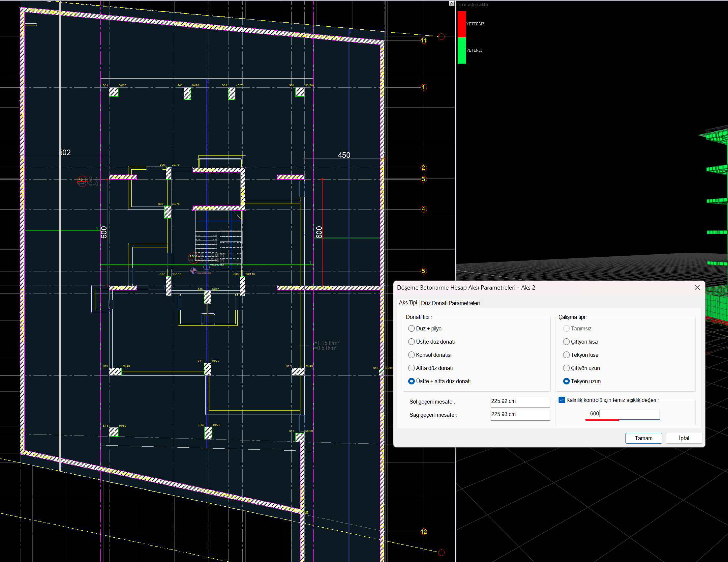Click the 450 dimension text
The height and width of the screenshot is (562, 728).
tap(344, 155)
